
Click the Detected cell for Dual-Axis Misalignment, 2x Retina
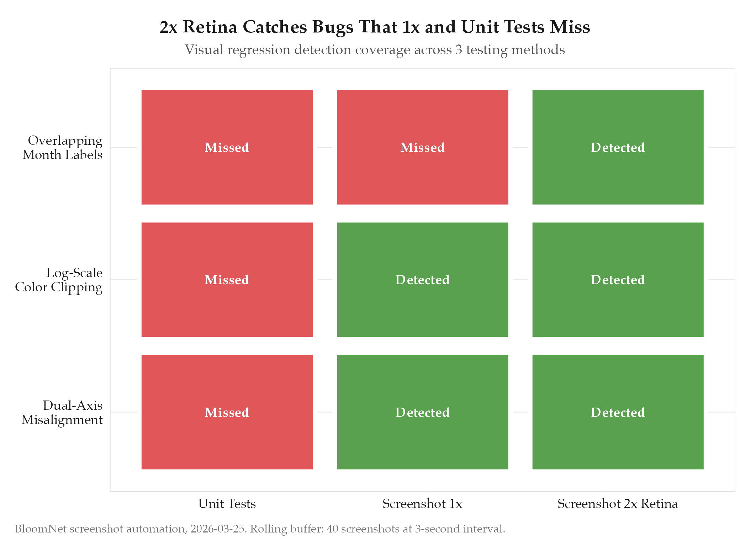(x=618, y=412)
